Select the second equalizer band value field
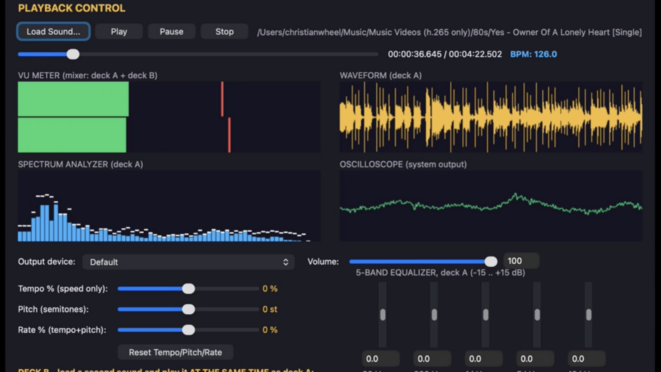Viewport: 661px width, 372px height. click(432, 359)
